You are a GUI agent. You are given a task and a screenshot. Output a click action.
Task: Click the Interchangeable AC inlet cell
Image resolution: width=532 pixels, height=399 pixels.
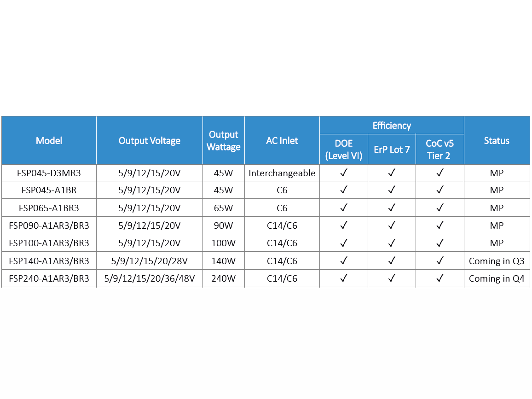(282, 173)
